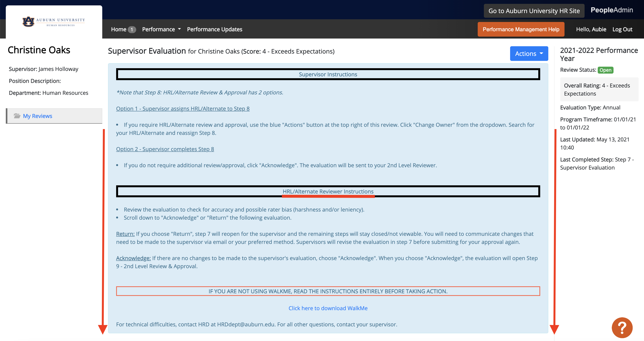Click the folder icon beside My Reviews
Viewport: 644px width, 341px height.
tap(17, 116)
